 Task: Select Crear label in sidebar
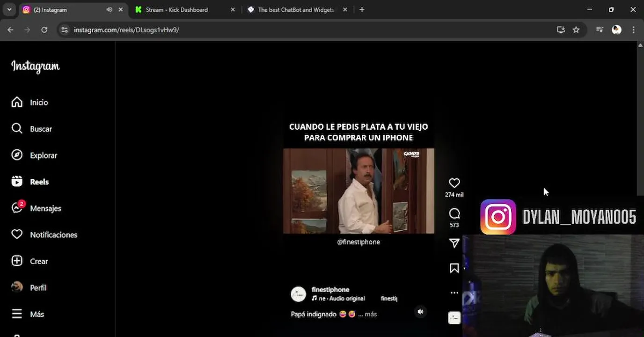[39, 262]
